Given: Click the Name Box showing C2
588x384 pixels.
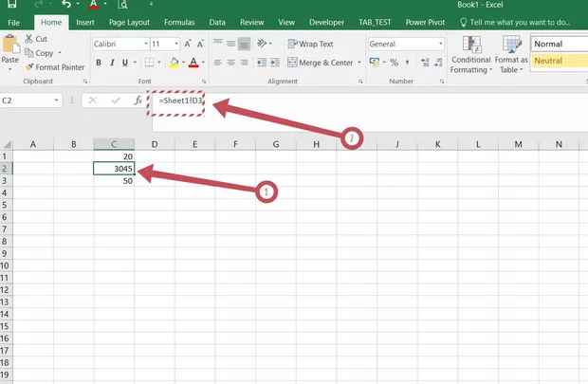Looking at the screenshot, I should (x=27, y=101).
